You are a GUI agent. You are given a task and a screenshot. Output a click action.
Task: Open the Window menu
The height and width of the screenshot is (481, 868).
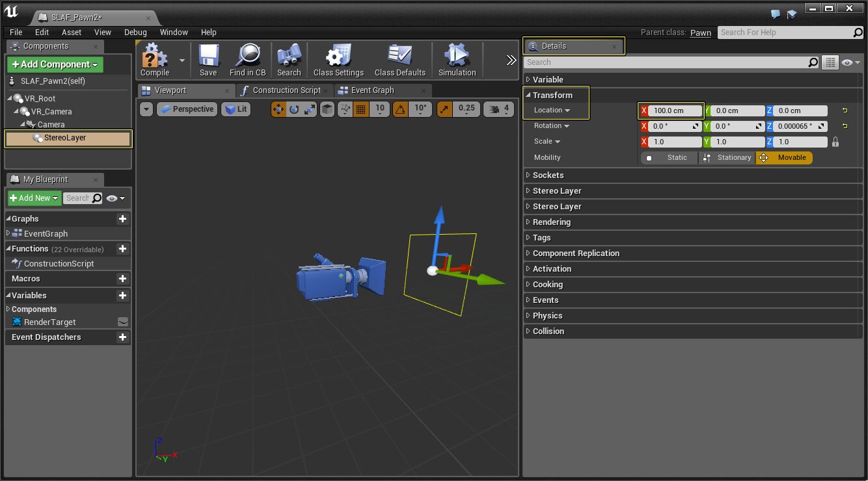(x=174, y=32)
